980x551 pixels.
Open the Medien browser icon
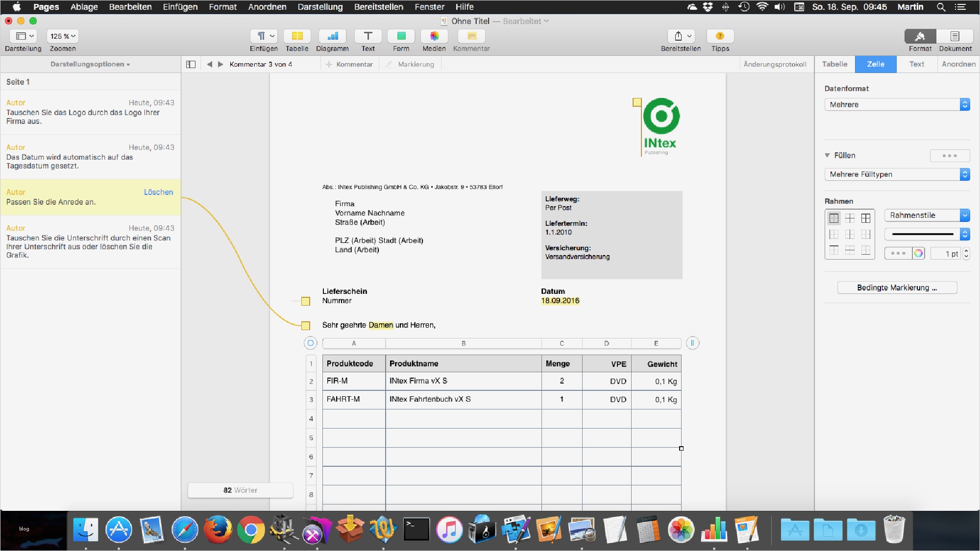[x=434, y=36]
